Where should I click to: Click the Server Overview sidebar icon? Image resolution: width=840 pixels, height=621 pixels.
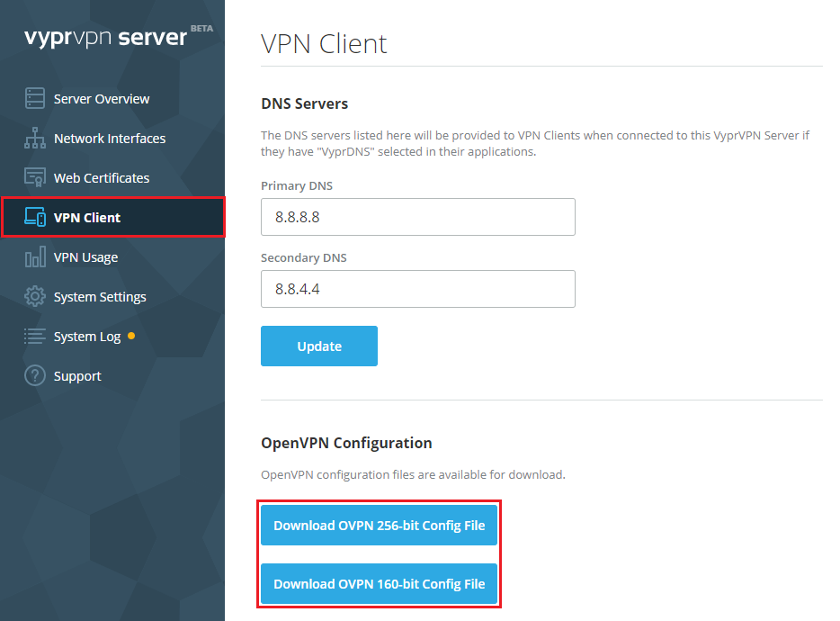pos(35,98)
